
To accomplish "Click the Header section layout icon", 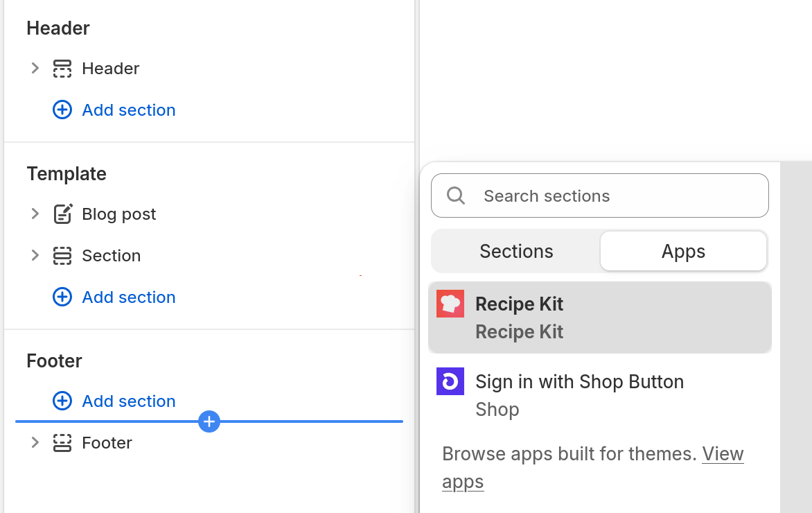I will 62,69.
